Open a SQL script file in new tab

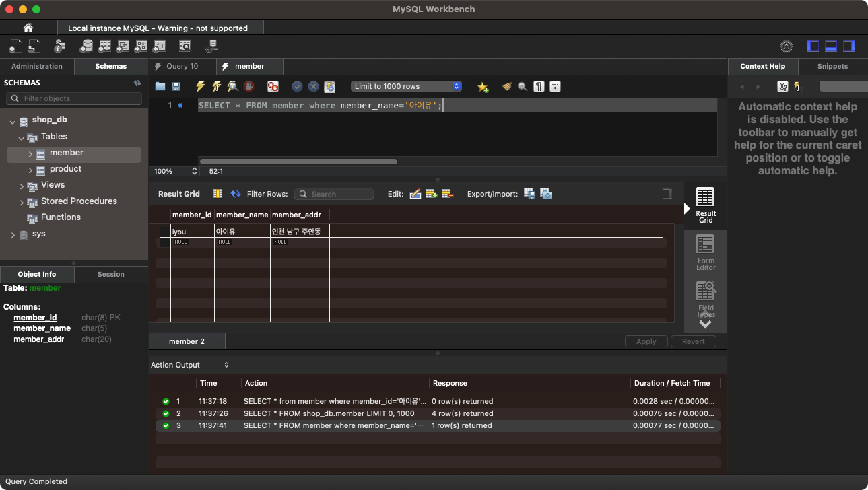pyautogui.click(x=34, y=46)
